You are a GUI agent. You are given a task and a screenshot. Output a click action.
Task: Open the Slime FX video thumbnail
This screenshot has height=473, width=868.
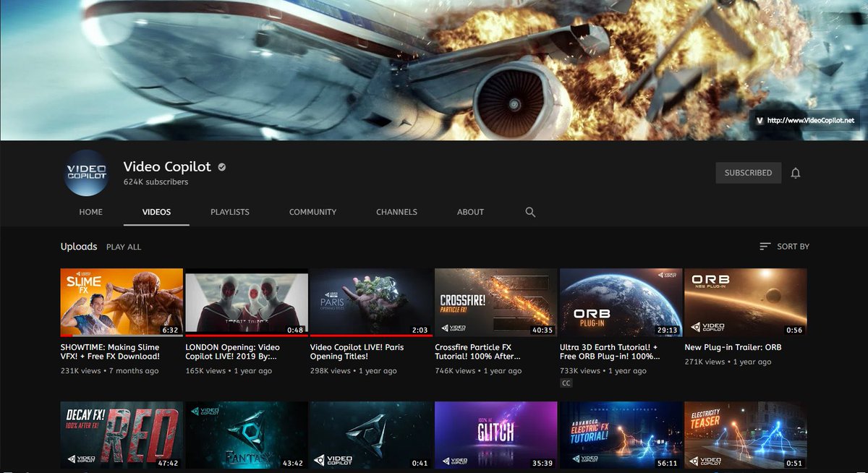click(x=122, y=303)
